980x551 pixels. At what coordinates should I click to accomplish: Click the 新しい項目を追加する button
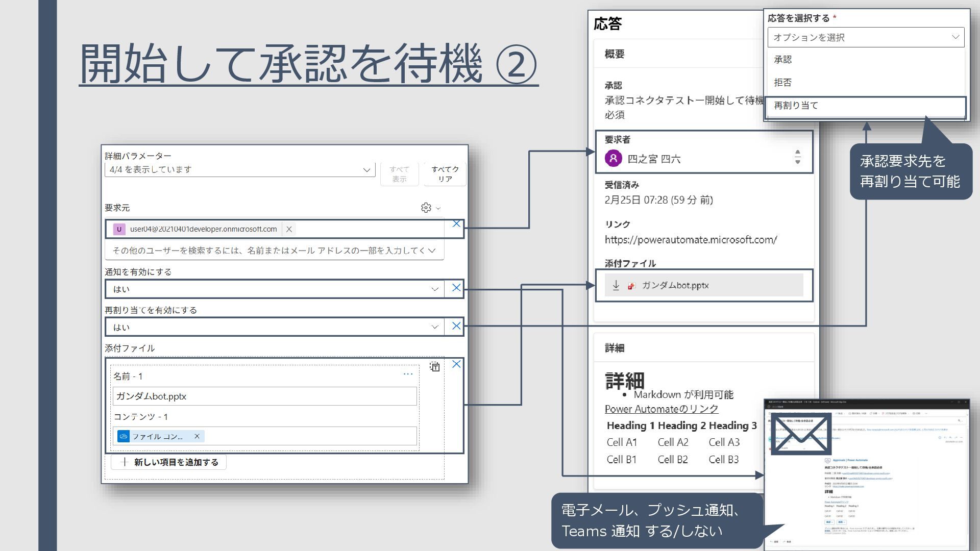point(169,462)
